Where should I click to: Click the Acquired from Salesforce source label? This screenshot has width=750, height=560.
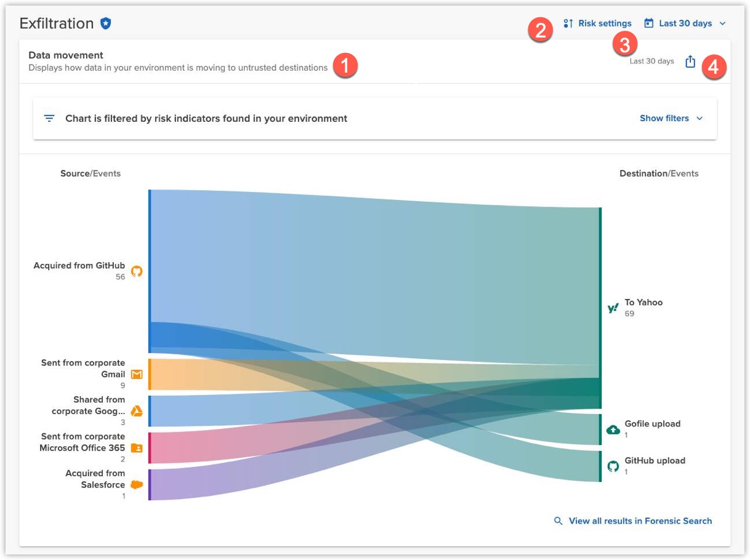pos(95,478)
